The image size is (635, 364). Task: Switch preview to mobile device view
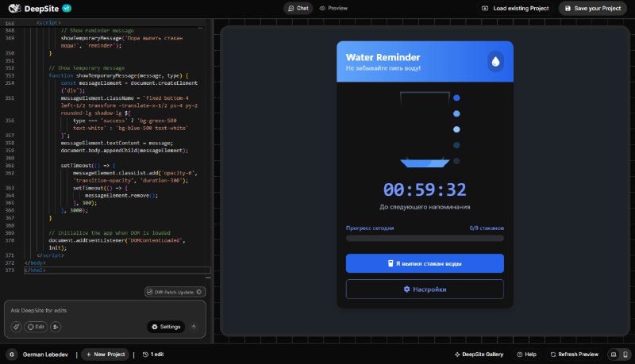point(625,354)
